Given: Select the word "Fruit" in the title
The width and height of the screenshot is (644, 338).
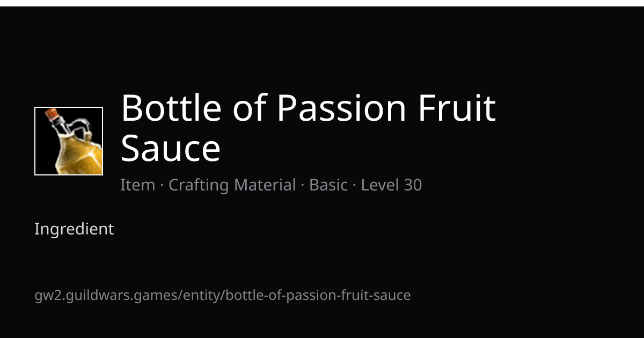Looking at the screenshot, I should click(457, 108).
